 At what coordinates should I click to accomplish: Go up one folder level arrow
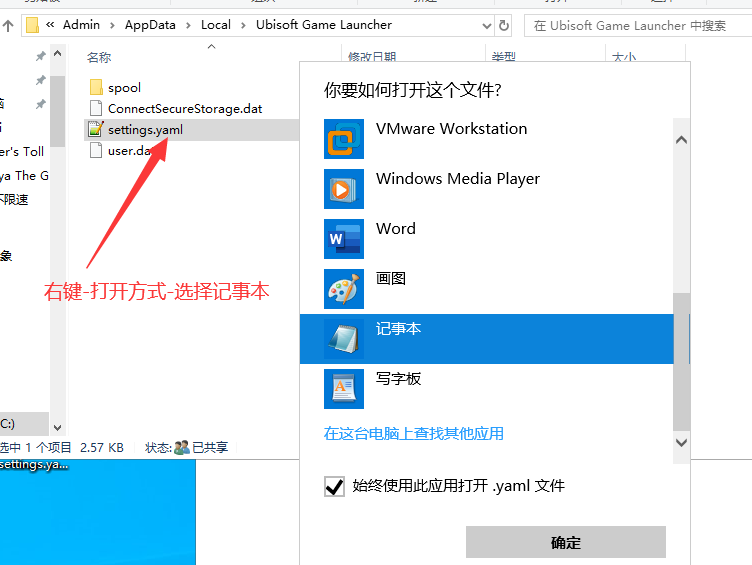[x=8, y=25]
